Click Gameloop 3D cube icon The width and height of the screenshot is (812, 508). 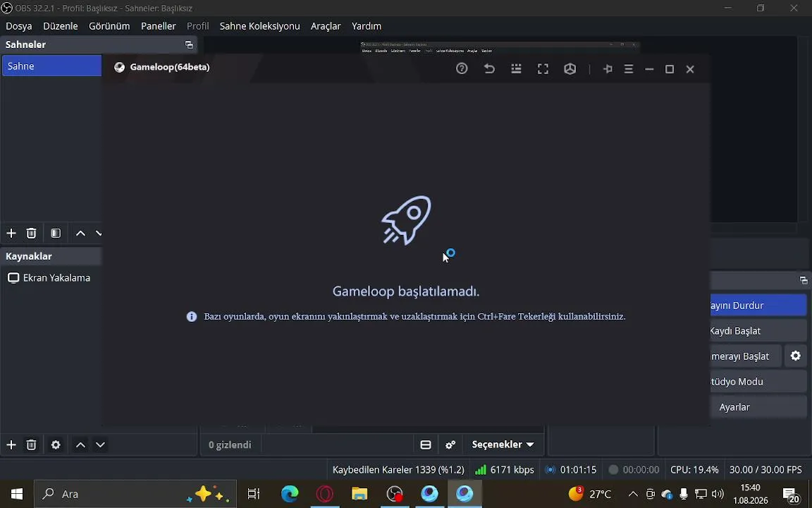(x=570, y=69)
